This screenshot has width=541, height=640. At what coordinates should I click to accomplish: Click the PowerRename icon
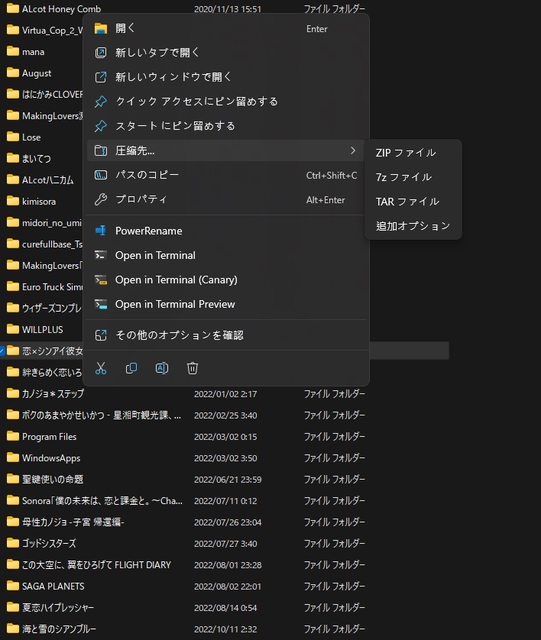pyautogui.click(x=100, y=231)
